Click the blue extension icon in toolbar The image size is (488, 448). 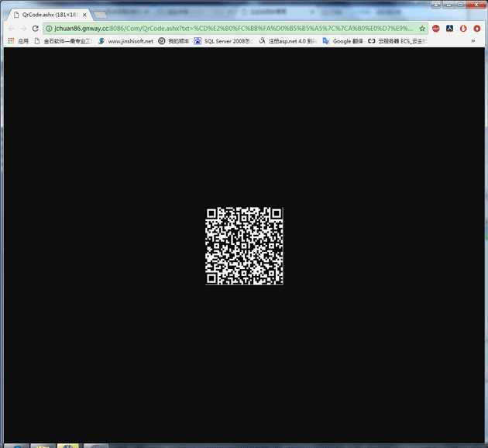tap(450, 28)
